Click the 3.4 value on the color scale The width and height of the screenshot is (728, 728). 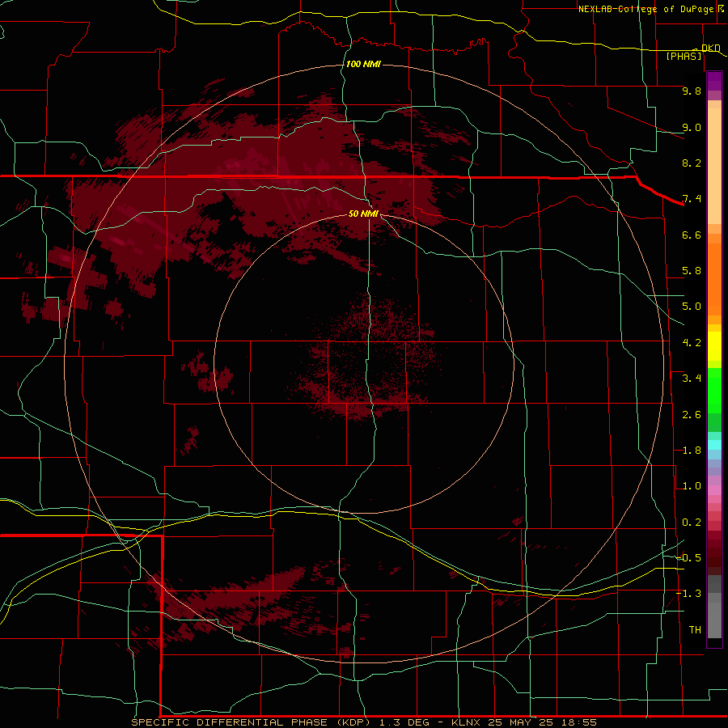[x=692, y=379]
